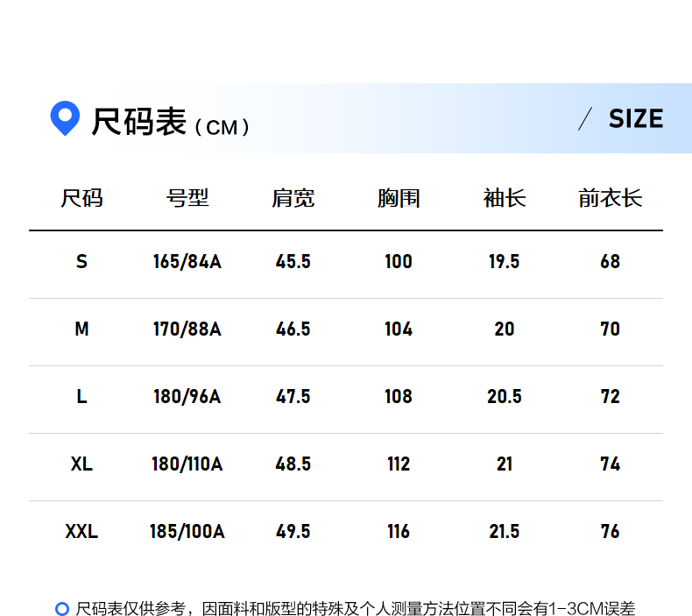Click the 180/110A cell
Viewport: 692px width, 616px height.
pos(187,464)
